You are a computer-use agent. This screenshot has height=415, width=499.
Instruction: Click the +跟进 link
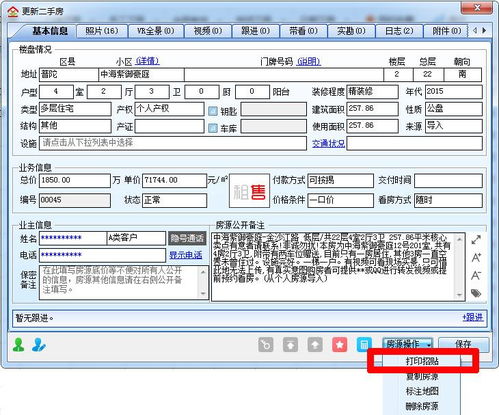coord(473,317)
